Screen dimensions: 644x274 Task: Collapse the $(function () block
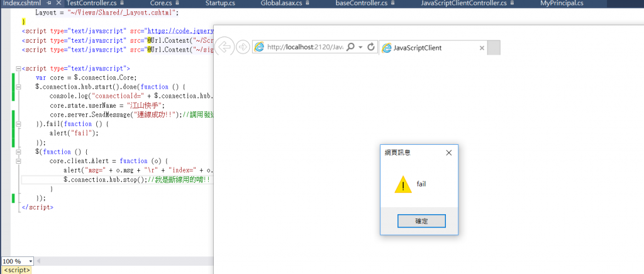pyautogui.click(x=18, y=152)
